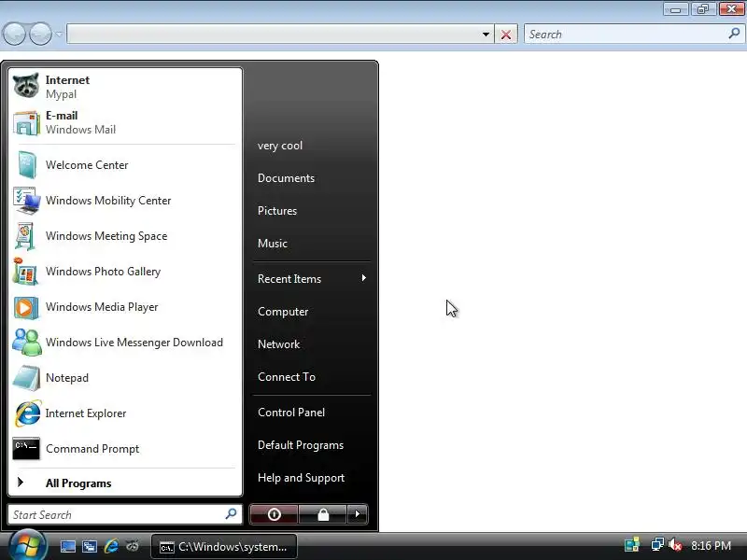
Task: Open Mypal raccoon quick launch taskbar icon
Action: point(133,546)
